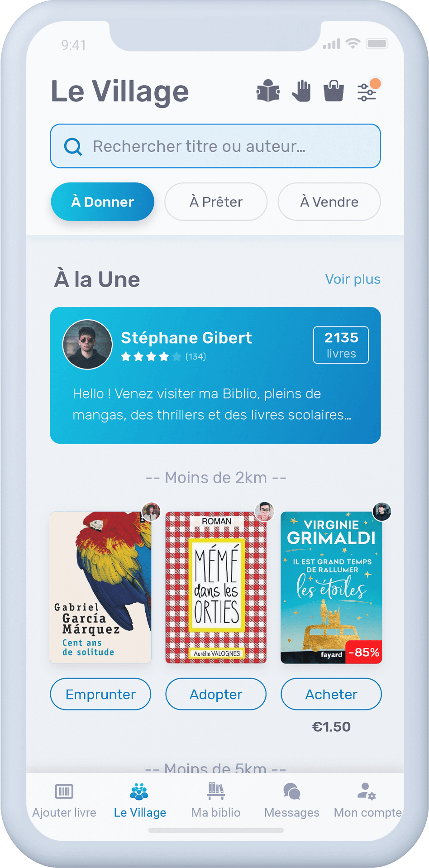Tap the raised hand icon
Image resolution: width=429 pixels, height=868 pixels.
click(x=301, y=91)
